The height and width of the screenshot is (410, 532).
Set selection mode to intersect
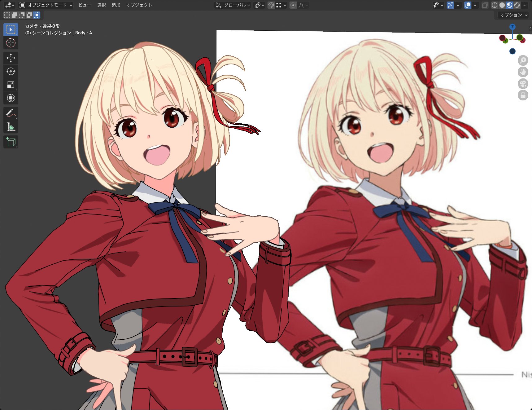[37, 15]
